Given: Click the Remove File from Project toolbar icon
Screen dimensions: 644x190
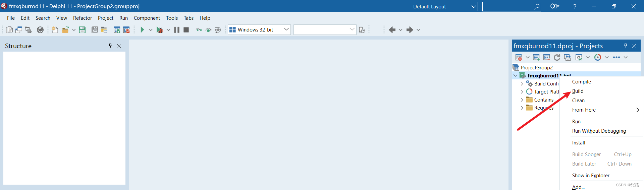Looking at the screenshot, I should coord(126,30).
